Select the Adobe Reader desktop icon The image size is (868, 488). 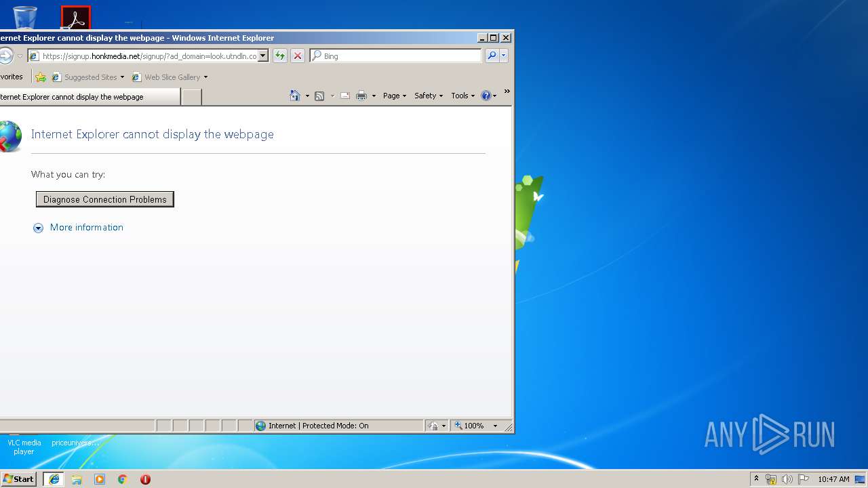(x=75, y=18)
